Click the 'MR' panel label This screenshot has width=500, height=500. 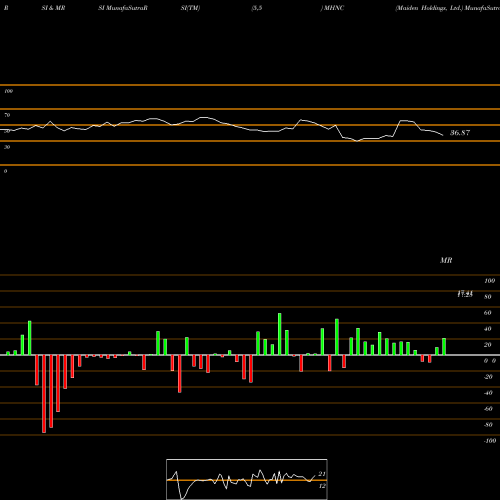446,260
